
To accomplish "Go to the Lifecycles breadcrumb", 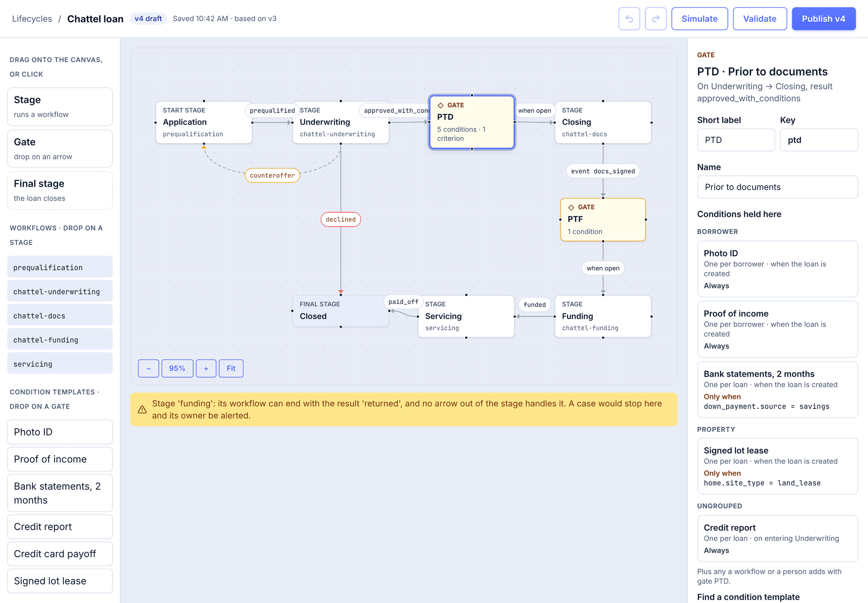I will point(32,19).
